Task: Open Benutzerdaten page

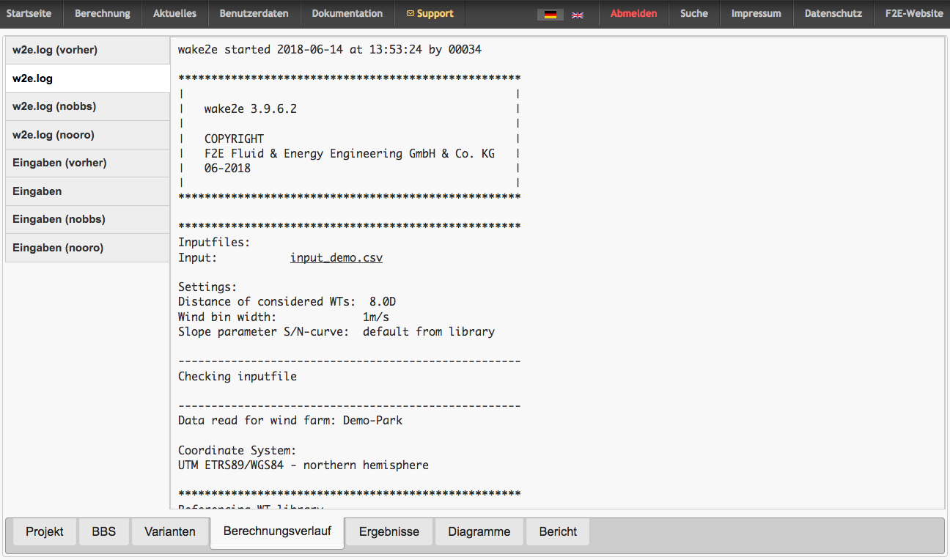Action: (254, 13)
